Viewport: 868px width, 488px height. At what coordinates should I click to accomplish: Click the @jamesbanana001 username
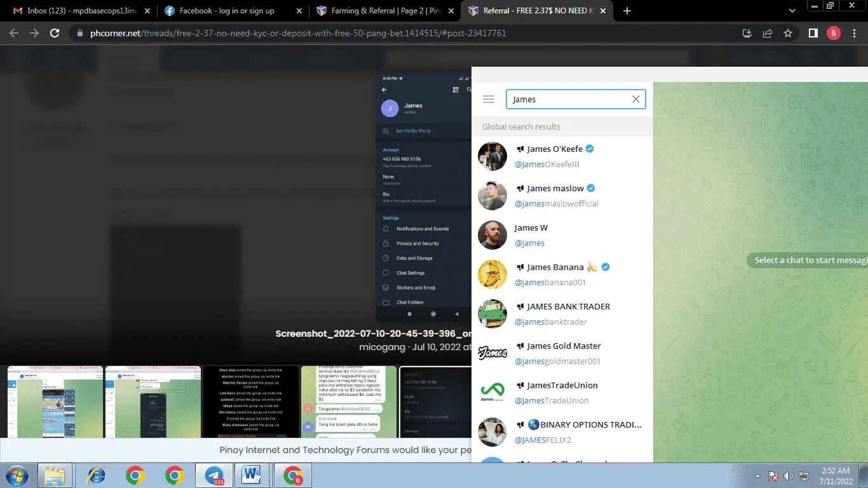coord(550,283)
